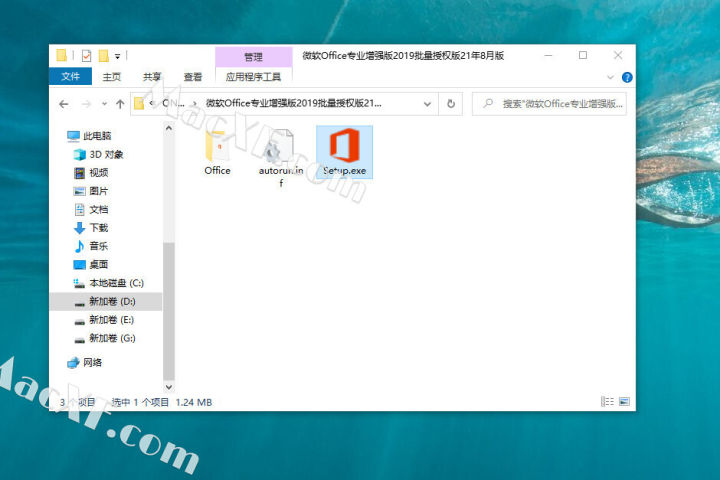Screen dimensions: 720x480
Task: Expand the address bar history dropdown
Action: (x=428, y=104)
